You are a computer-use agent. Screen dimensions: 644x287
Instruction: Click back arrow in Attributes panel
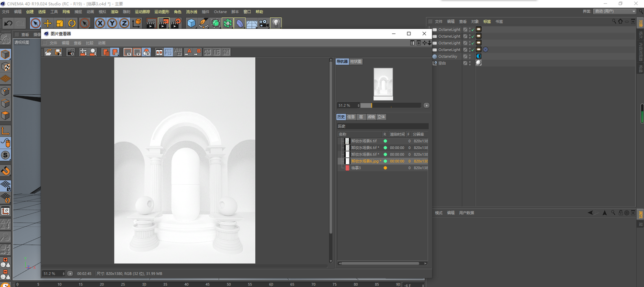[x=591, y=213]
